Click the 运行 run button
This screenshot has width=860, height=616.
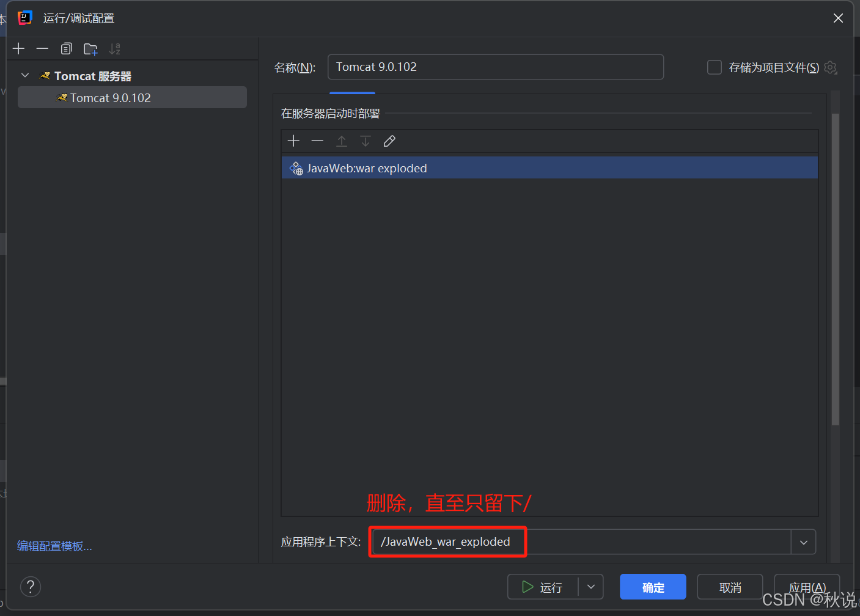[543, 587]
